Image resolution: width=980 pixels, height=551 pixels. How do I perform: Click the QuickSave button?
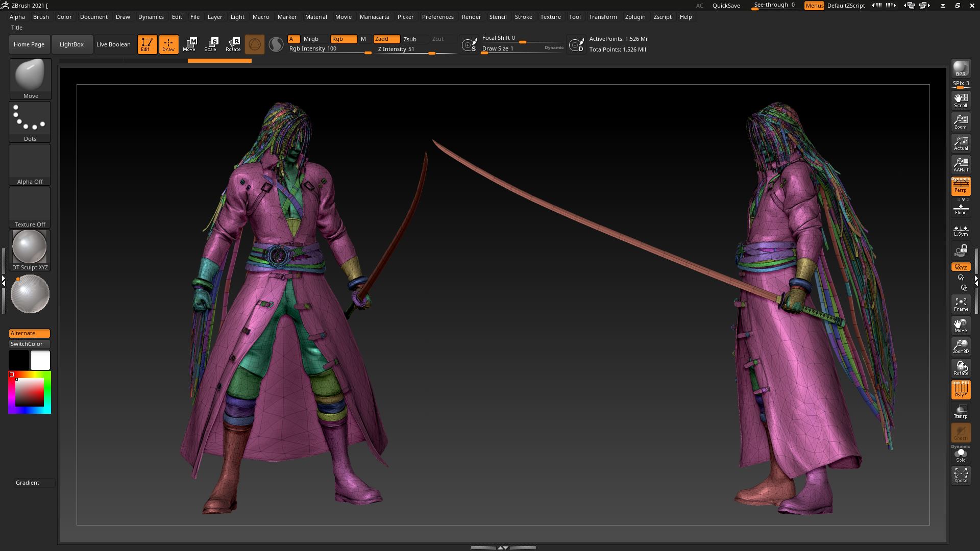(726, 6)
